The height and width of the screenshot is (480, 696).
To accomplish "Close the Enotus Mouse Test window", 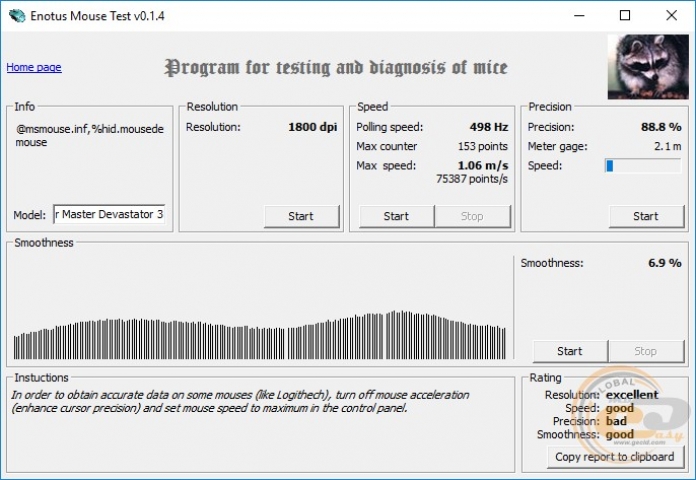I will 671,16.
